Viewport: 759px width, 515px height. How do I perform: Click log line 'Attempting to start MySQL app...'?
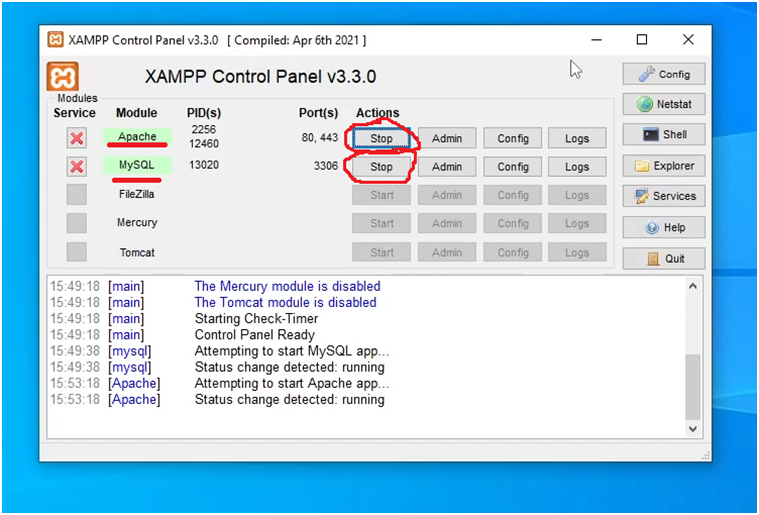coord(292,351)
